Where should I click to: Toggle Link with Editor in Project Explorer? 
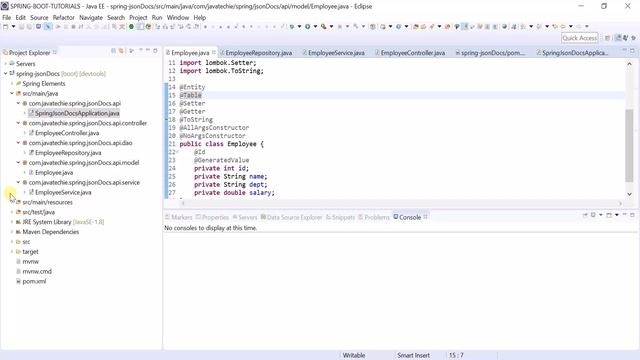tap(121, 51)
